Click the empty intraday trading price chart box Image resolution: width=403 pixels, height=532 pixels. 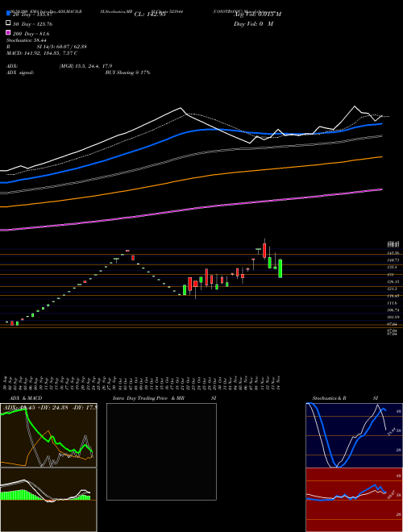[x=161, y=451]
